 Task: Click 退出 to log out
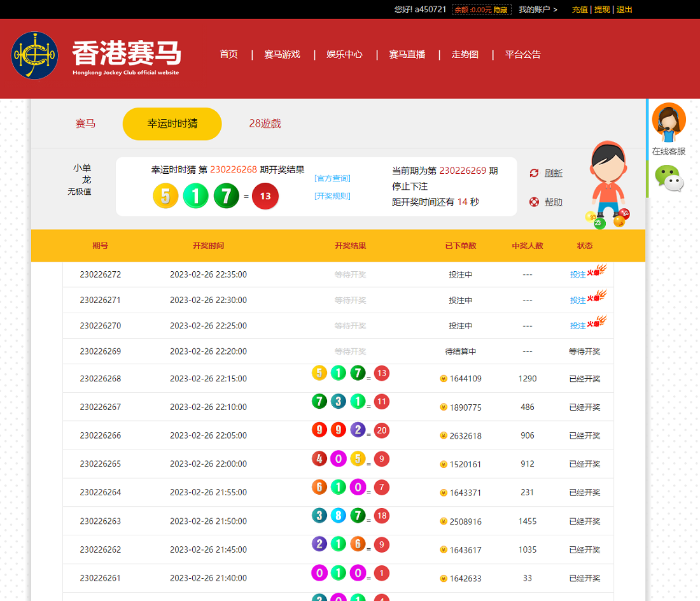point(624,10)
